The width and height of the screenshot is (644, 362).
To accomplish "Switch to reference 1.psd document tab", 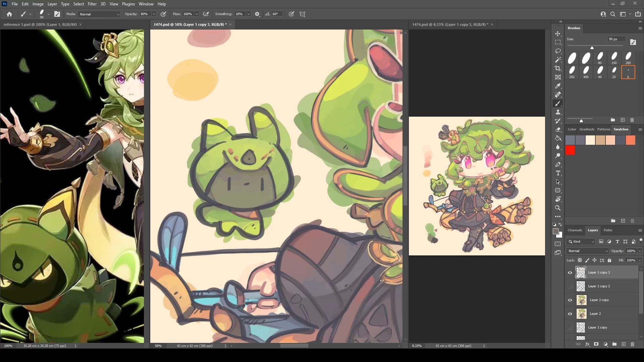I will coord(40,24).
